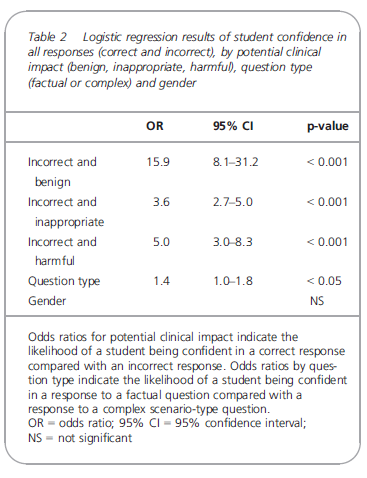Select the OR column header
The image size is (367, 478).
click(155, 126)
